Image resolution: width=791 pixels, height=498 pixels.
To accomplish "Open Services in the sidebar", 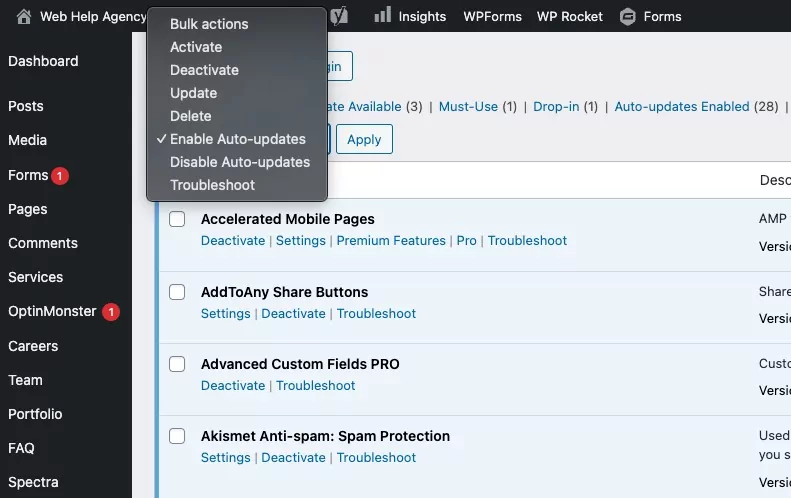I will [35, 277].
